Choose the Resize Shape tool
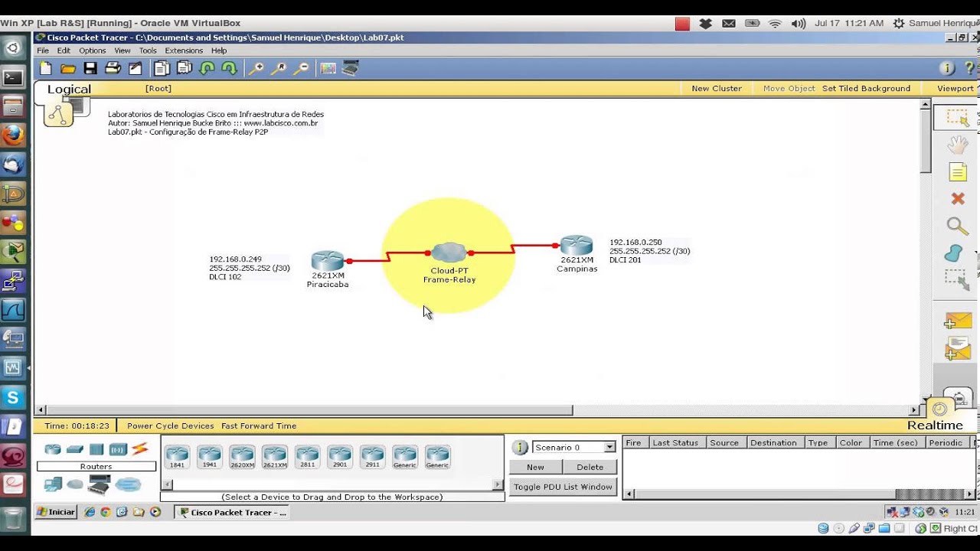The height and width of the screenshot is (551, 980). pyautogui.click(x=957, y=280)
